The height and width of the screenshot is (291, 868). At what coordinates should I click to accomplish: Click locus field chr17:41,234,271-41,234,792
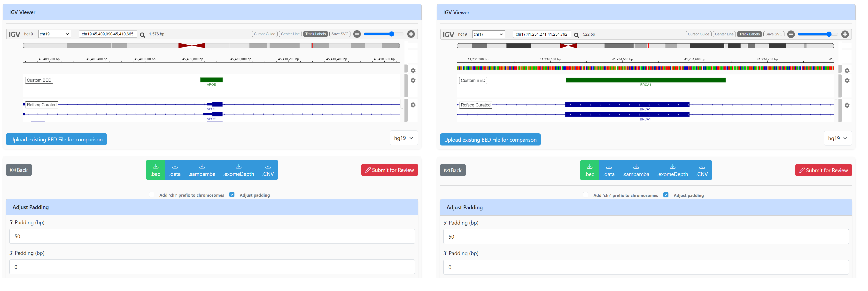542,34
